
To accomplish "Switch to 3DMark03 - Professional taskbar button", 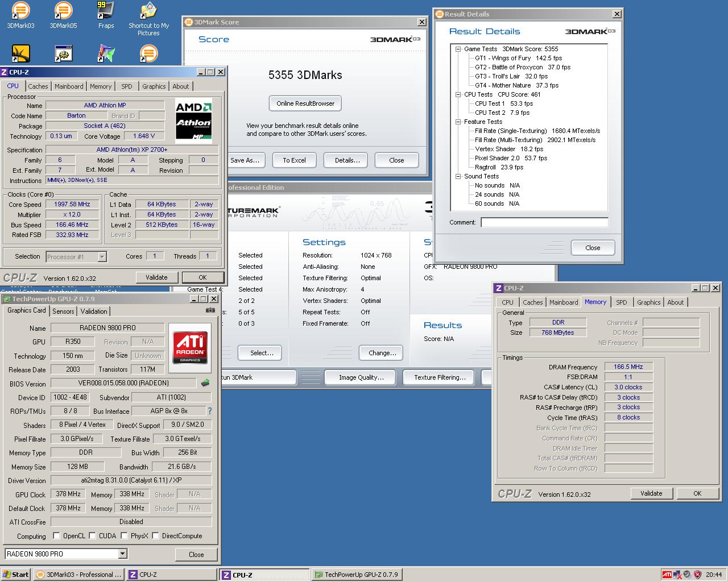I will pos(78,575).
